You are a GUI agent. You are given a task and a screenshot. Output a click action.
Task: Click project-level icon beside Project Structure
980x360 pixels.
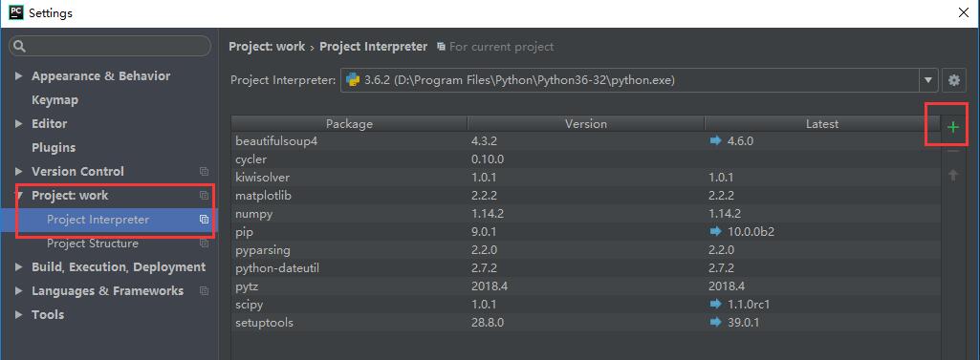click(204, 244)
